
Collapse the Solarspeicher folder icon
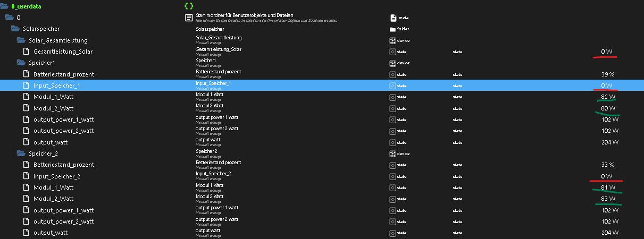coord(15,29)
